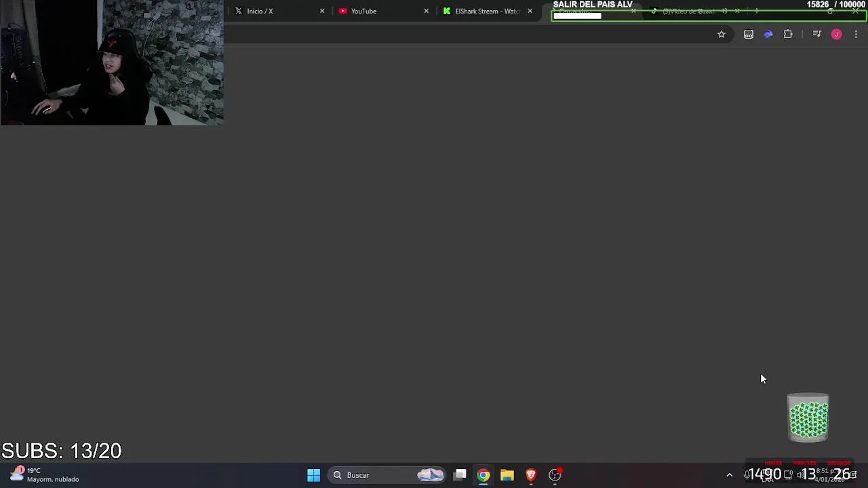Expand the hidden system tray icons
868x488 pixels.
tap(730, 475)
